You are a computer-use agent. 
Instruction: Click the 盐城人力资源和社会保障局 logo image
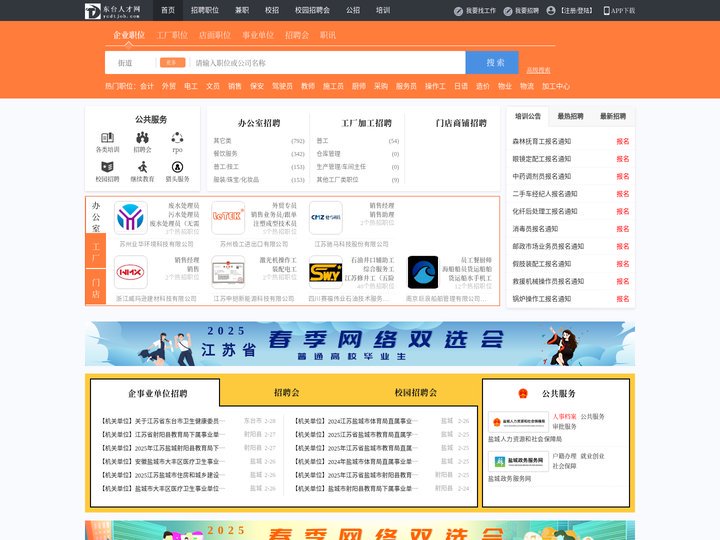[518, 422]
